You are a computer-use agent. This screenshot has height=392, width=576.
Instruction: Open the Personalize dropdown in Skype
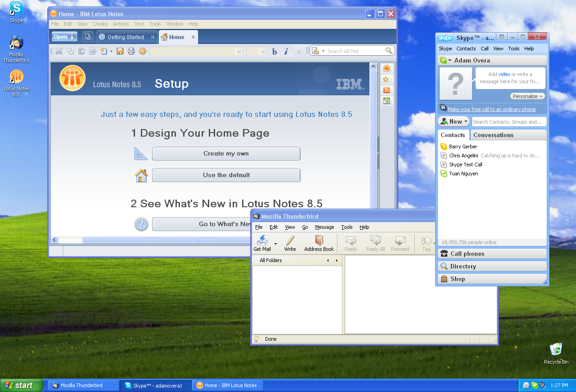(528, 96)
